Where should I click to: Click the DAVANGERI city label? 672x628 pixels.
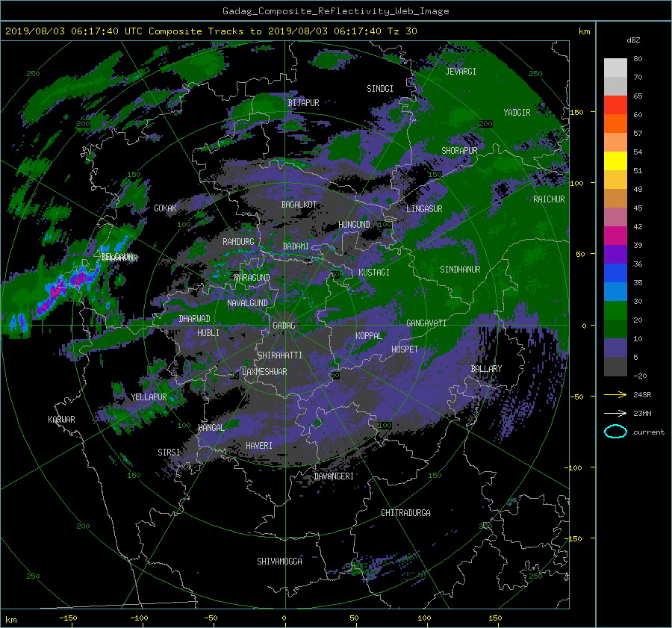[x=334, y=476]
